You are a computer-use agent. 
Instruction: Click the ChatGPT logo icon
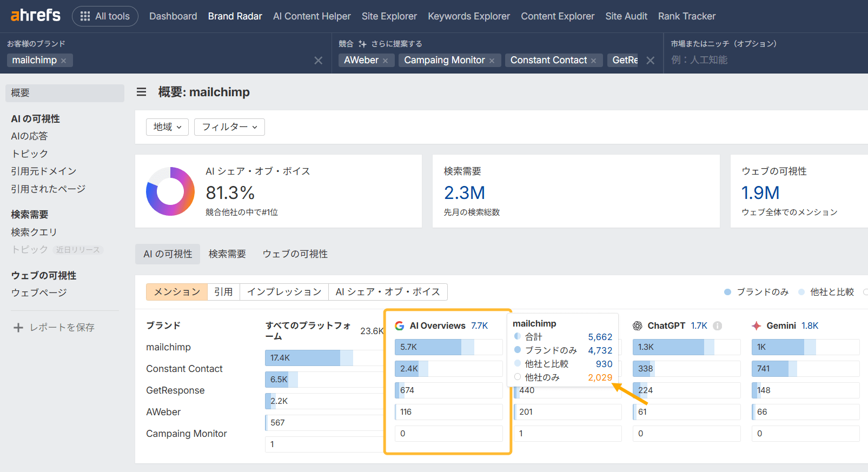click(x=638, y=326)
